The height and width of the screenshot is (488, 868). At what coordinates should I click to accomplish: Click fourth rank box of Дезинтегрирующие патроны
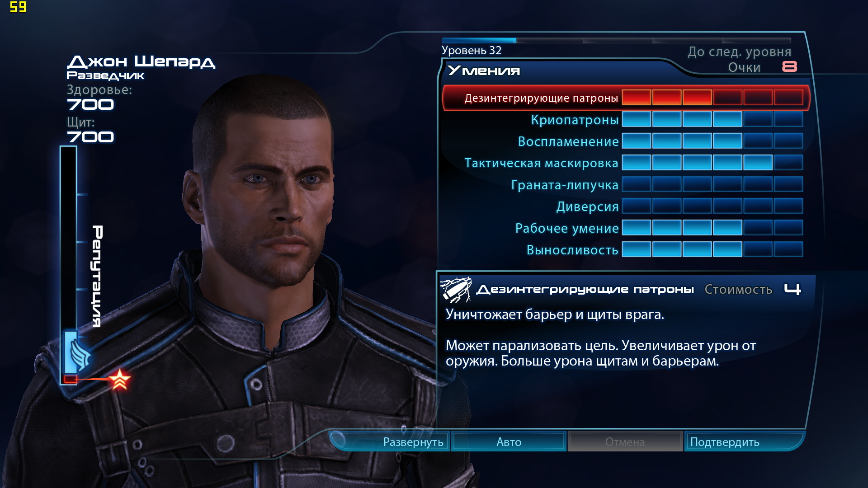point(727,98)
